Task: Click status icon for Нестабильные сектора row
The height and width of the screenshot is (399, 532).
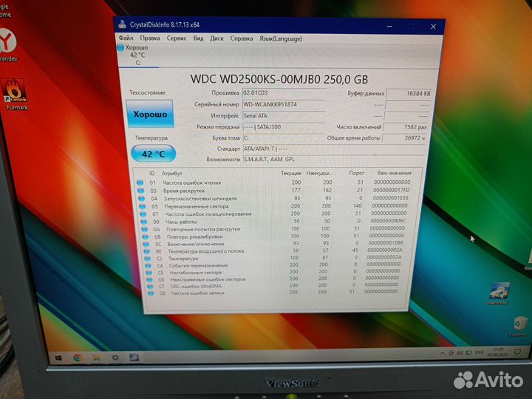Action: [x=149, y=273]
